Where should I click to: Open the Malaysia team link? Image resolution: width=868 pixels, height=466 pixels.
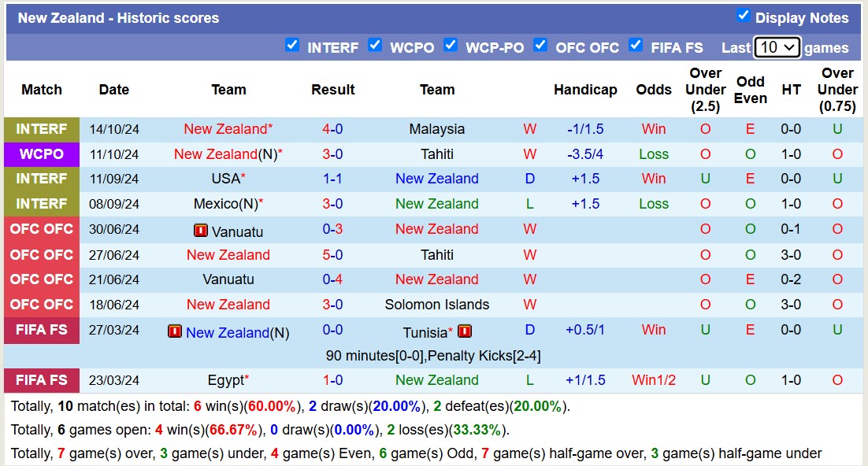(437, 129)
